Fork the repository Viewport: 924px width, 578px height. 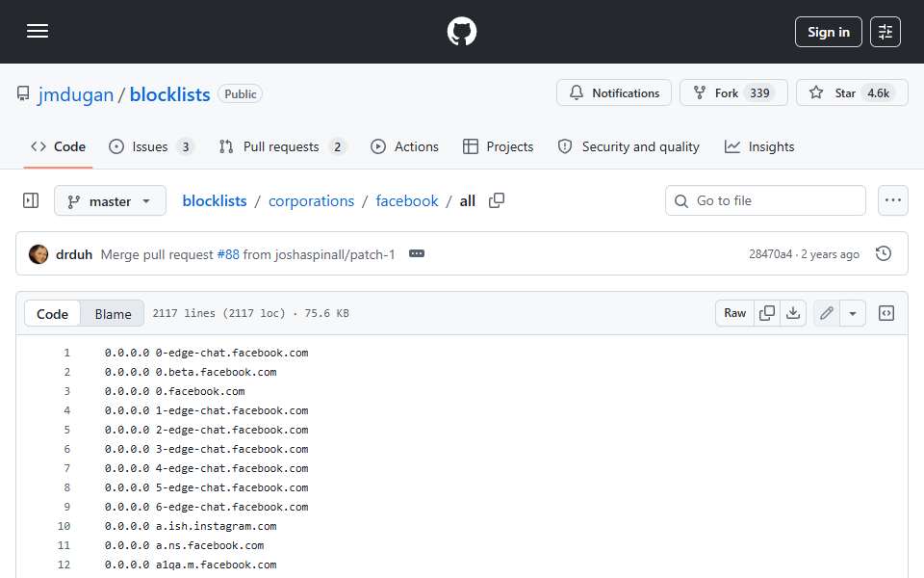[x=733, y=92]
